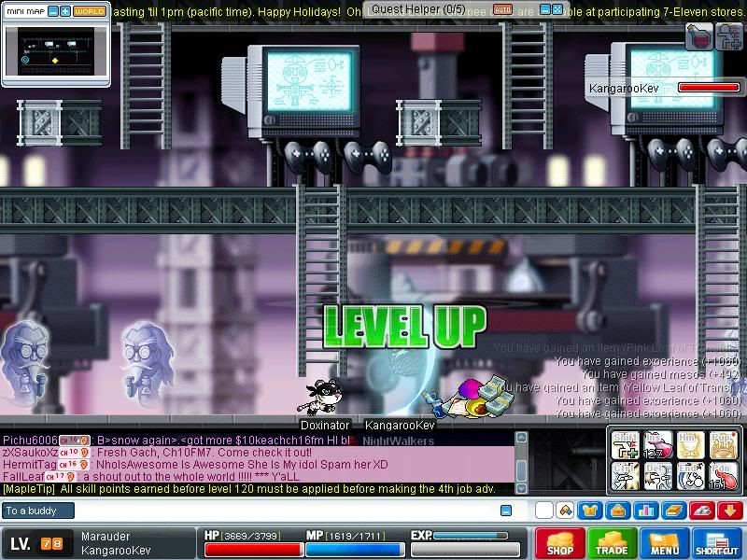Screen dimensions: 747x560
Task: Minimize the Quest Helper panel
Action: tap(545, 9)
